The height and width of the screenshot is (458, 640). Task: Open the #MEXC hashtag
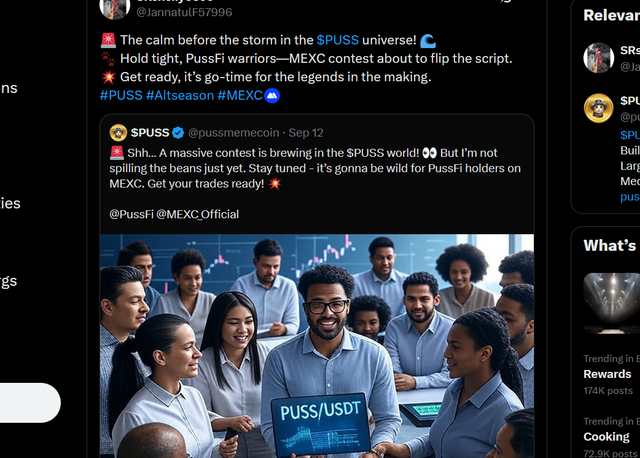[241, 95]
